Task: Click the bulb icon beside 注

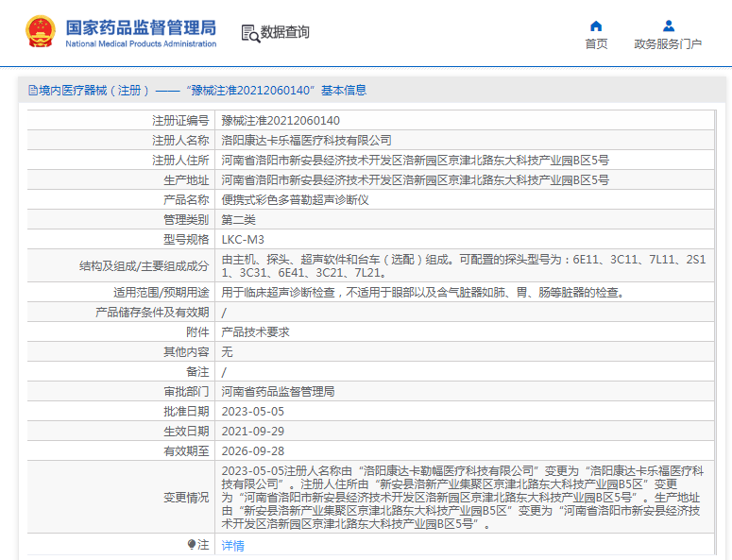Action: tap(192, 544)
